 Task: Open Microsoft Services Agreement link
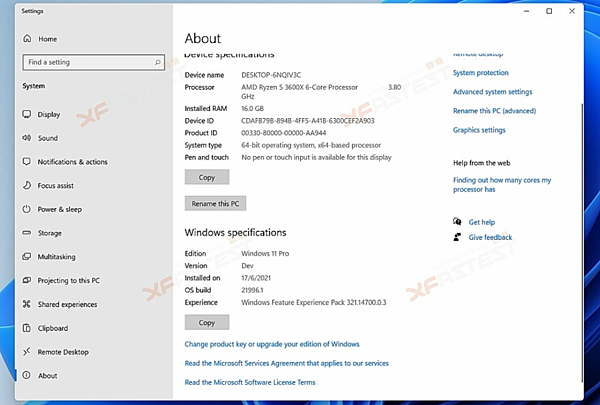[287, 363]
